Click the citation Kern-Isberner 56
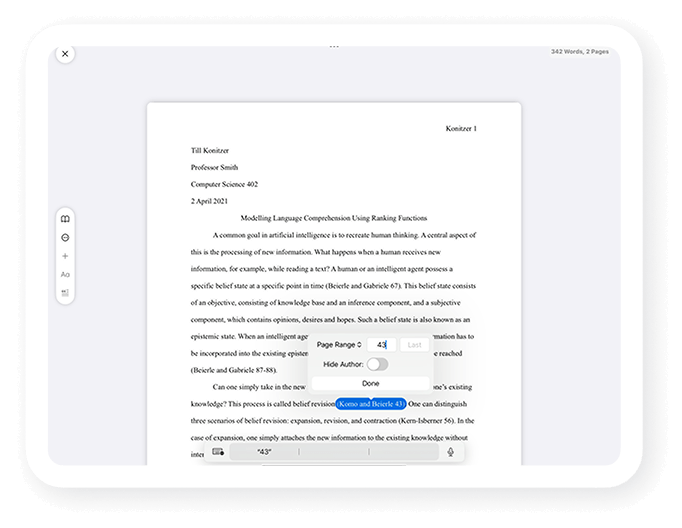Image resolution: width=682 pixels, height=528 pixels. [x=426, y=421]
